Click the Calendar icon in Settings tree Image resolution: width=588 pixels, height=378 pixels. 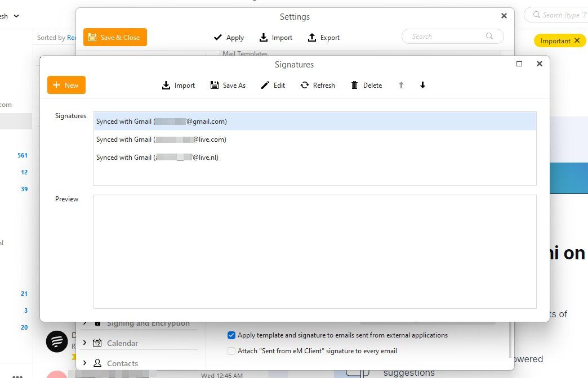[x=97, y=343]
